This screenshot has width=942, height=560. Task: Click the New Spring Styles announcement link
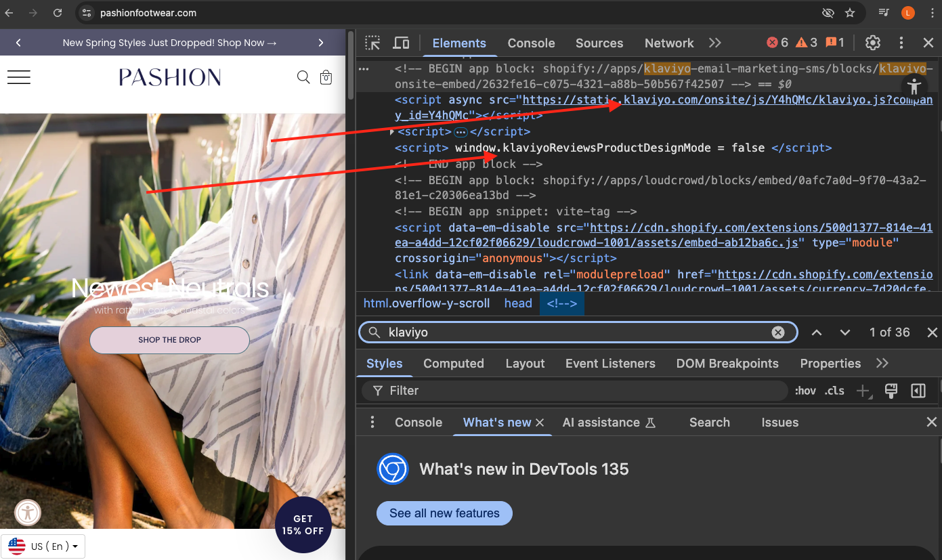click(170, 43)
